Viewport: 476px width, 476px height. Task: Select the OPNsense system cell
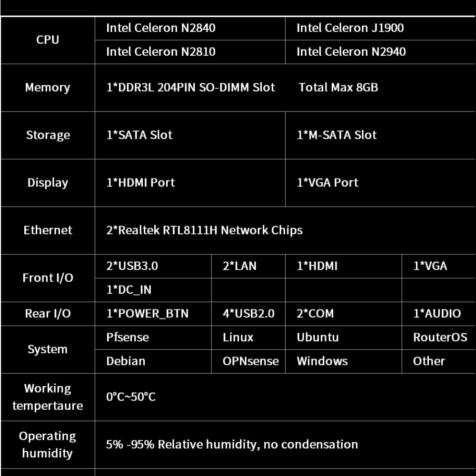click(250, 361)
